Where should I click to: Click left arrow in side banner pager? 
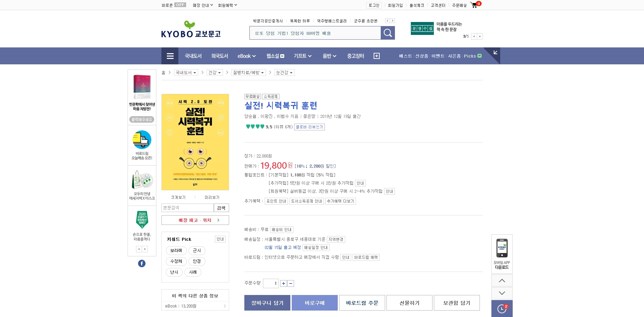tap(139, 249)
